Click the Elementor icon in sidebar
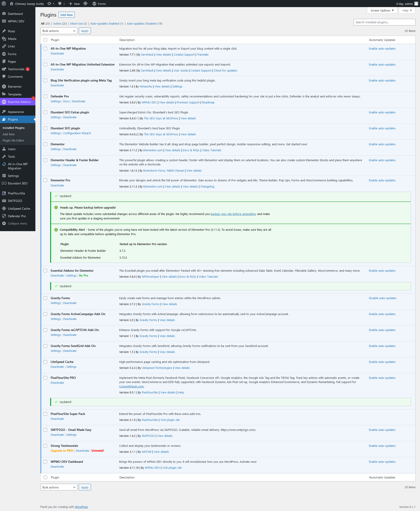Image resolution: width=420 pixels, height=511 pixels. [4, 87]
